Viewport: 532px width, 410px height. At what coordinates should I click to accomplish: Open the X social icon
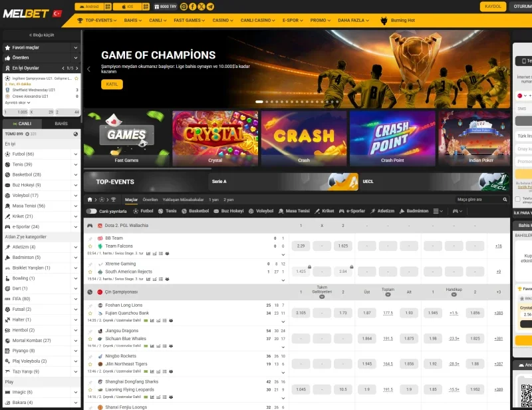(x=201, y=7)
